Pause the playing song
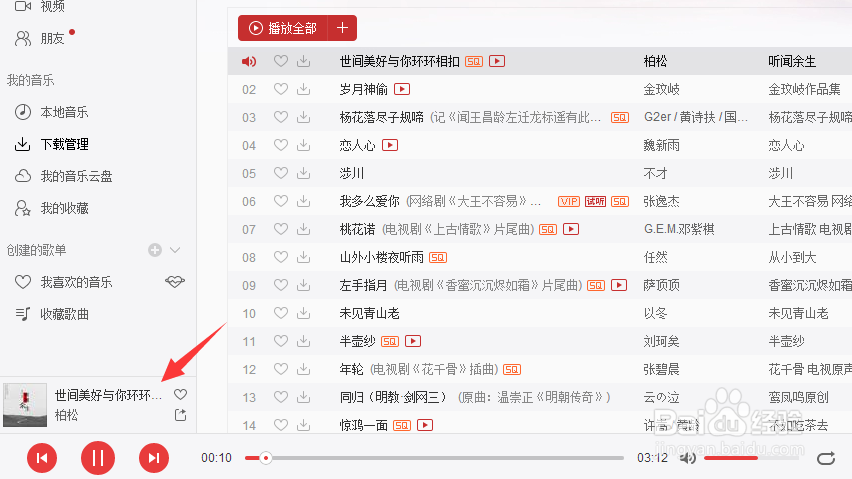The width and height of the screenshot is (852, 479). coord(98,458)
